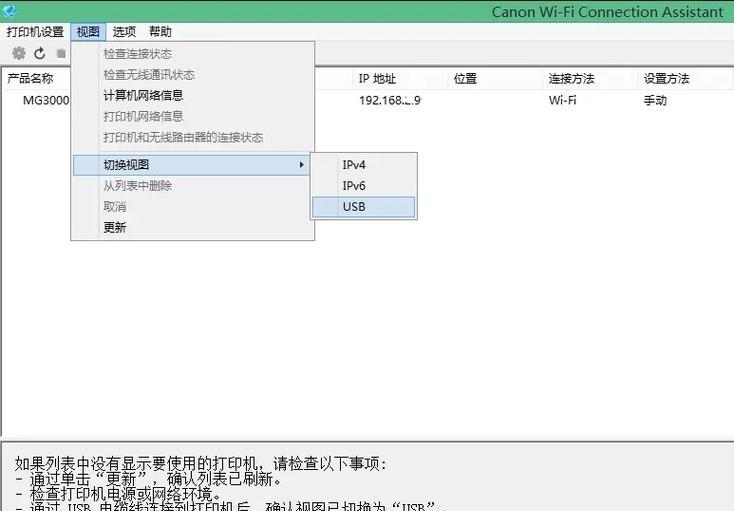The width and height of the screenshot is (734, 511).
Task: Expand the 切换视图 submenu arrow
Action: [x=301, y=165]
